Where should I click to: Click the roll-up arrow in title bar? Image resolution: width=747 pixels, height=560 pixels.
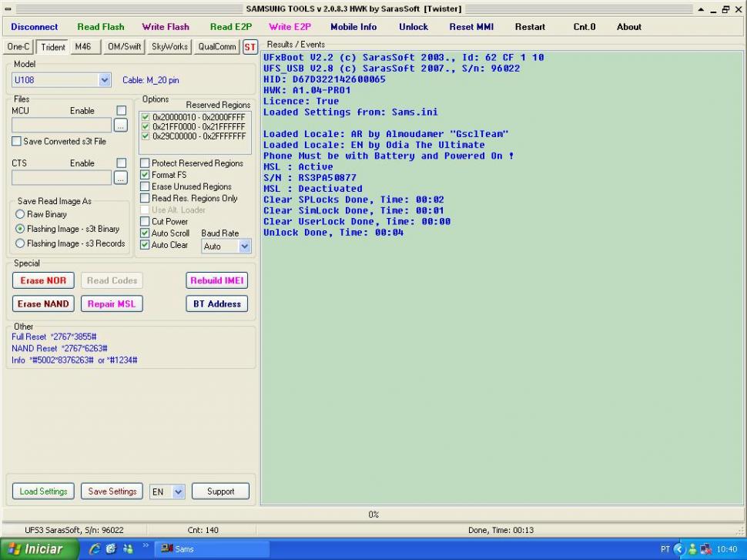click(702, 9)
